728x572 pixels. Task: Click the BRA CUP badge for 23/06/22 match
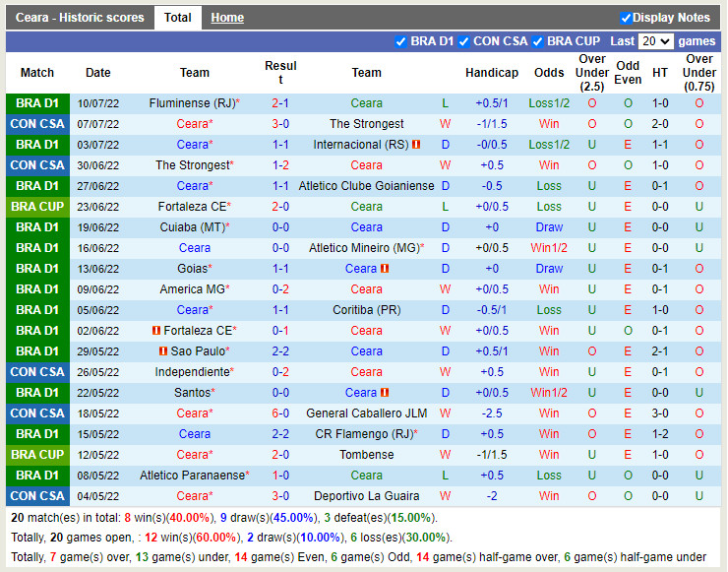[x=37, y=207]
